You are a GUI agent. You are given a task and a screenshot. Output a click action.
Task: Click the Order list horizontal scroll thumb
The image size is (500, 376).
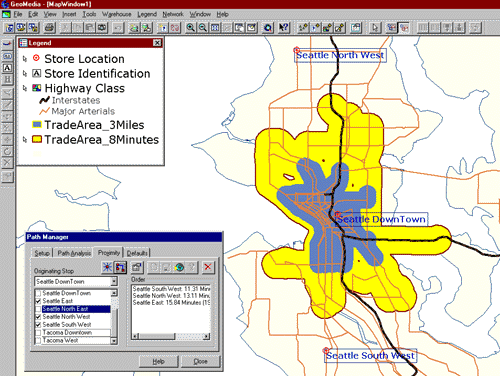[157, 336]
